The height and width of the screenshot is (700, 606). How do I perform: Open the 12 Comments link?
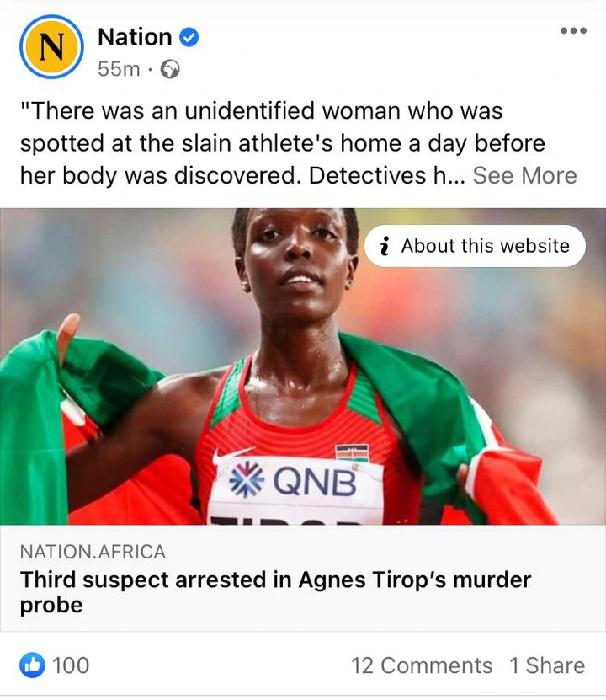422,665
